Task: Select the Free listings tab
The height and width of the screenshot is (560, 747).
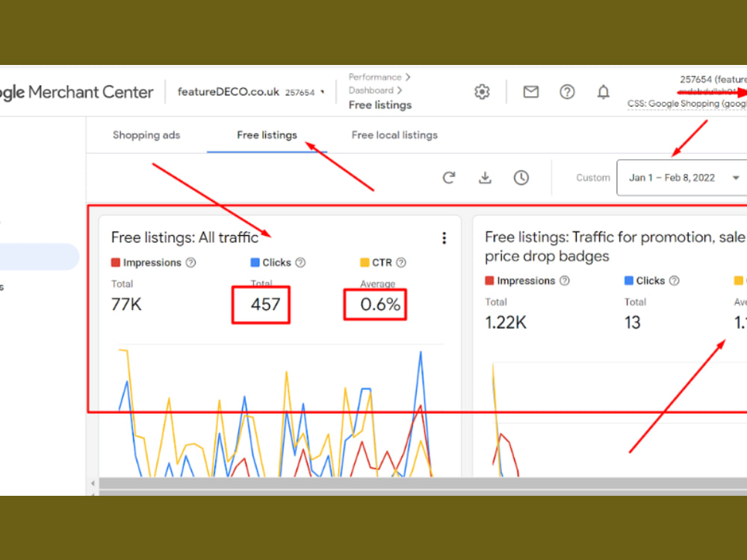Action: 267,135
